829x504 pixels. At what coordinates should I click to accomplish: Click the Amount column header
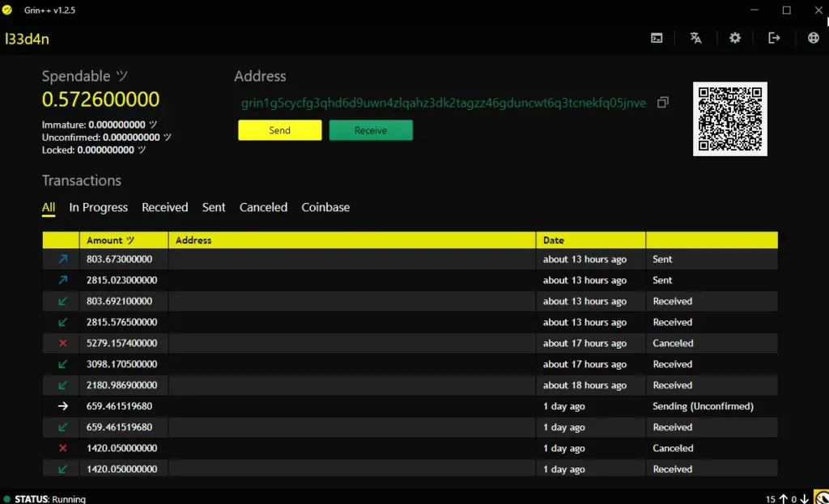(124, 239)
